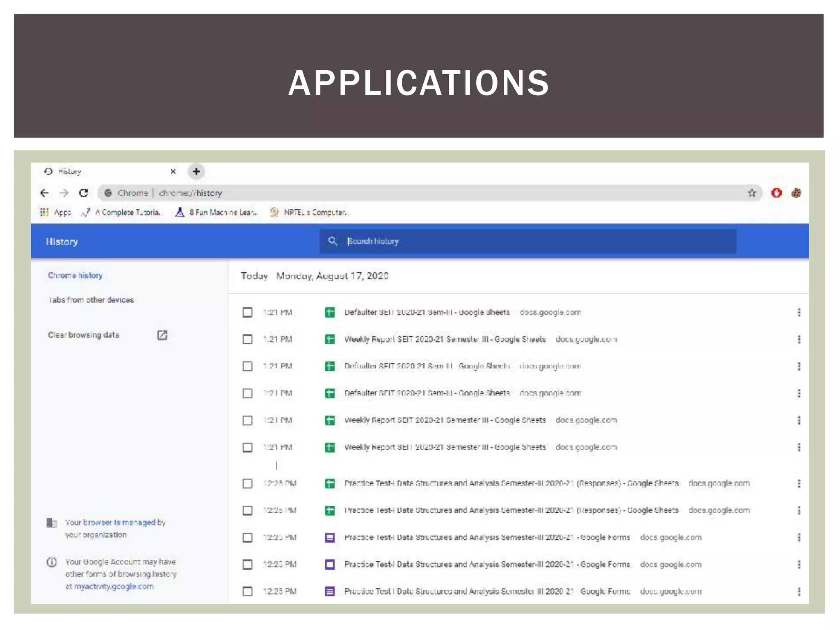Click the search magnifier icon in History bar
This screenshot has width=840, height=630.
tap(333, 241)
